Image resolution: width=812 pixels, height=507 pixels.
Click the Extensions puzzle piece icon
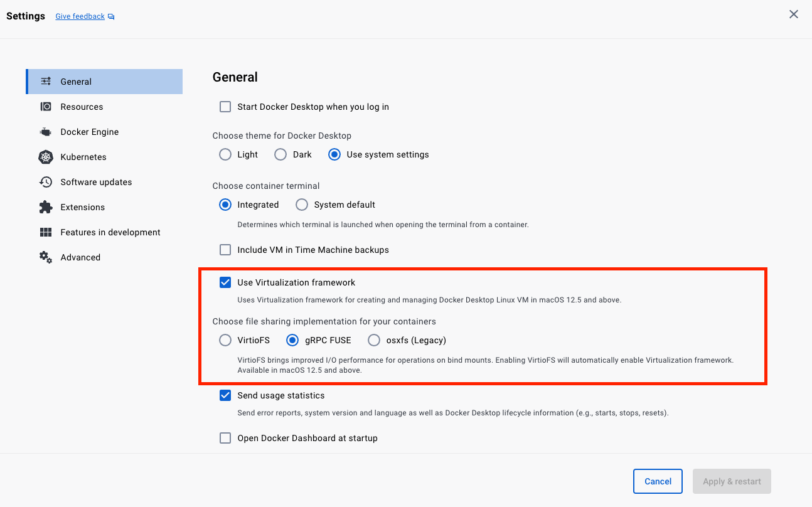tap(45, 206)
